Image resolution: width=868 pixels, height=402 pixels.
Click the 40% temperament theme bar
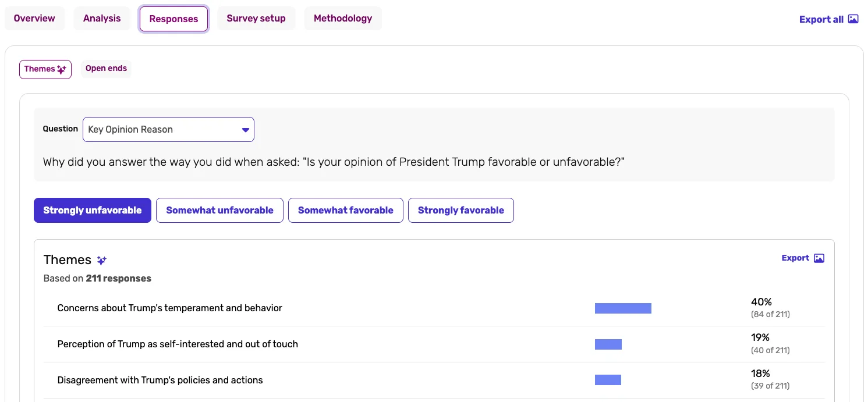[x=623, y=308]
